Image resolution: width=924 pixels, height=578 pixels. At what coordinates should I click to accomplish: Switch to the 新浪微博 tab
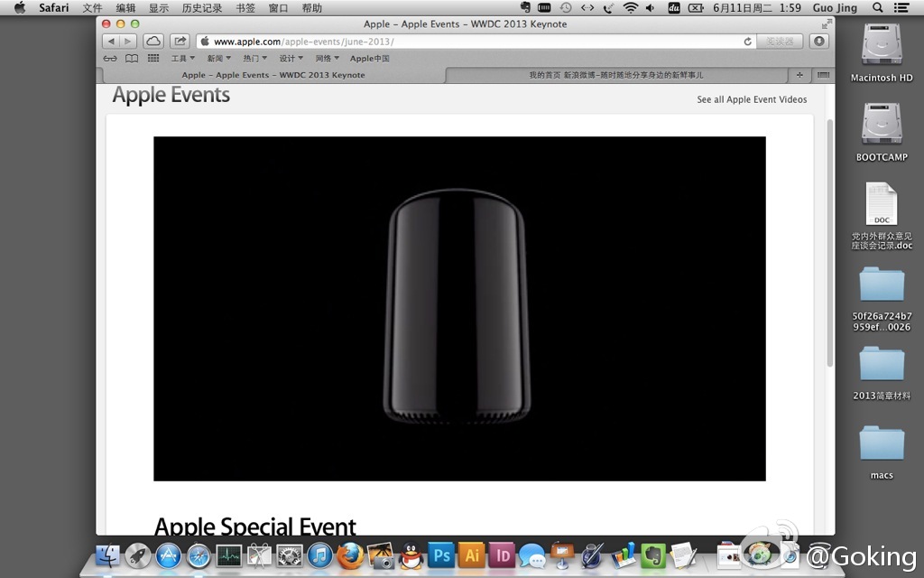tap(615, 75)
